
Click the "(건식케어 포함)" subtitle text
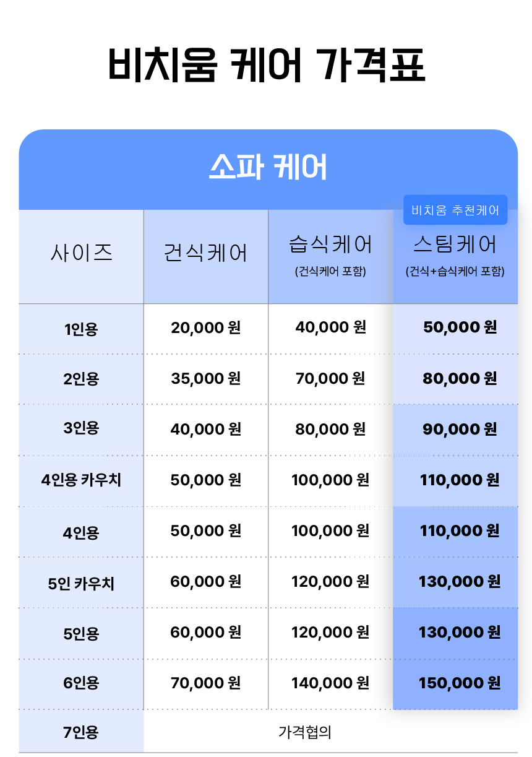pyautogui.click(x=330, y=272)
